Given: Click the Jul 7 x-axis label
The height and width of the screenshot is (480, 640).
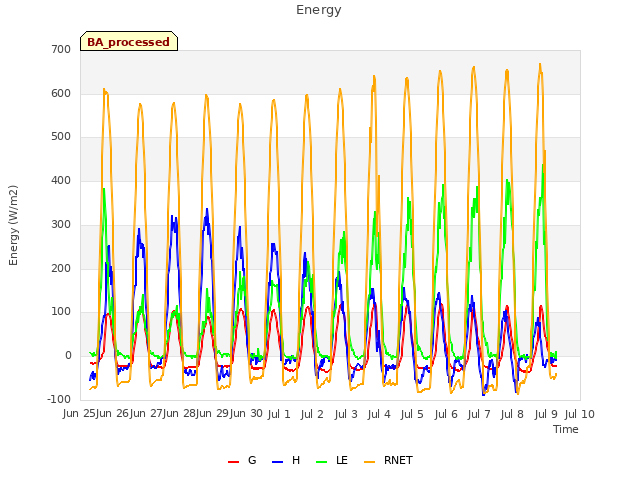Looking at the screenshot, I should point(479,415).
